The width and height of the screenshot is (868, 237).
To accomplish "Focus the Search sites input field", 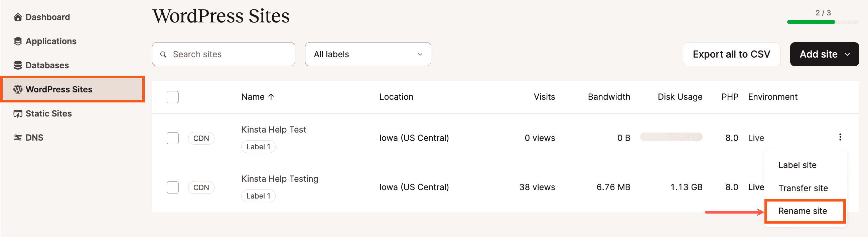I will (229, 54).
